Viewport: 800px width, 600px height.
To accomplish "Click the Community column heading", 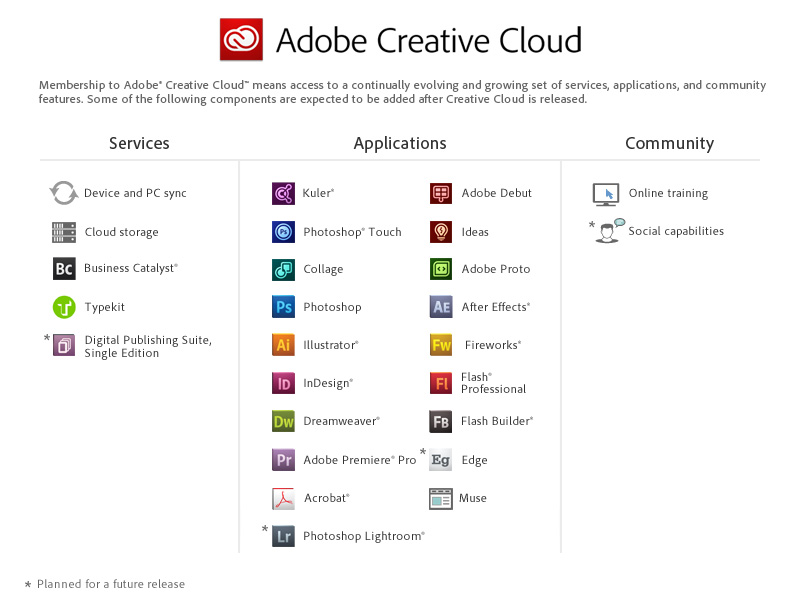I will (669, 143).
